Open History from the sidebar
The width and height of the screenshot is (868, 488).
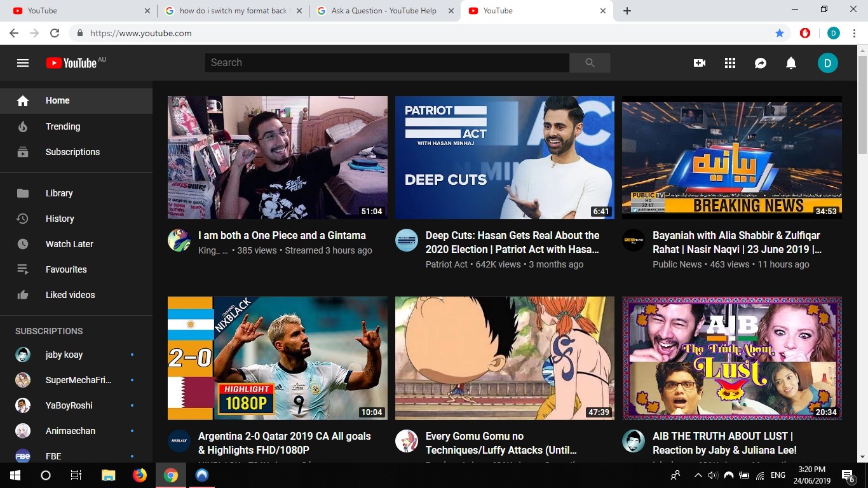point(22,218)
